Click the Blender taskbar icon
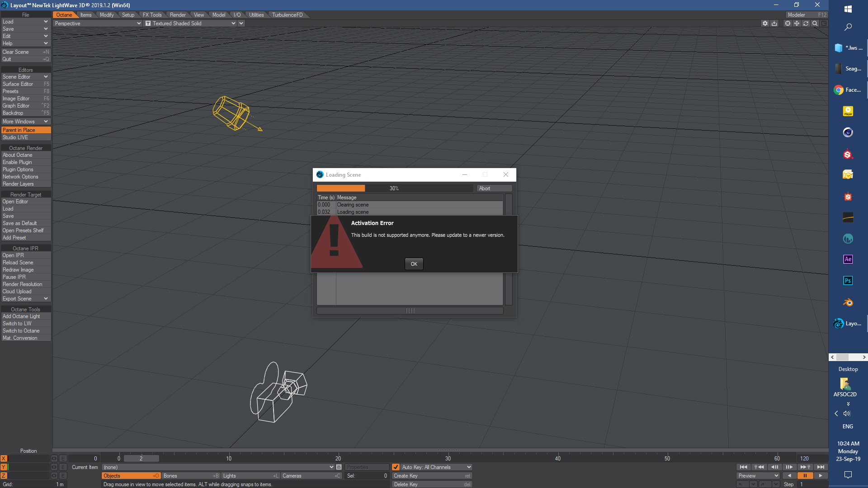 pyautogui.click(x=848, y=302)
